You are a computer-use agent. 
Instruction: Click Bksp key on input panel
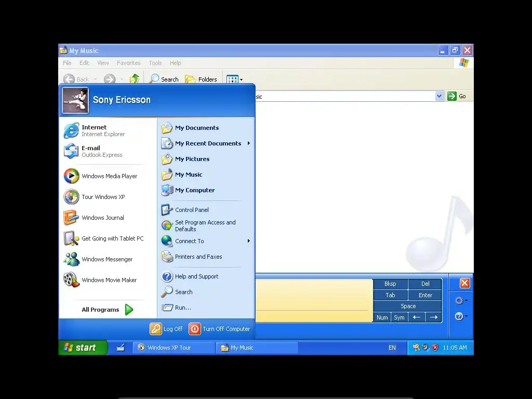point(390,284)
